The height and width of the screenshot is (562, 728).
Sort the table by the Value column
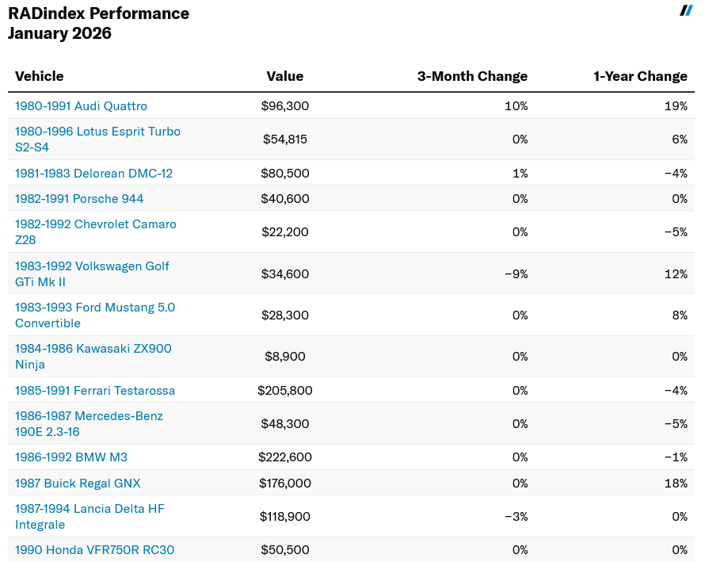pyautogui.click(x=284, y=76)
